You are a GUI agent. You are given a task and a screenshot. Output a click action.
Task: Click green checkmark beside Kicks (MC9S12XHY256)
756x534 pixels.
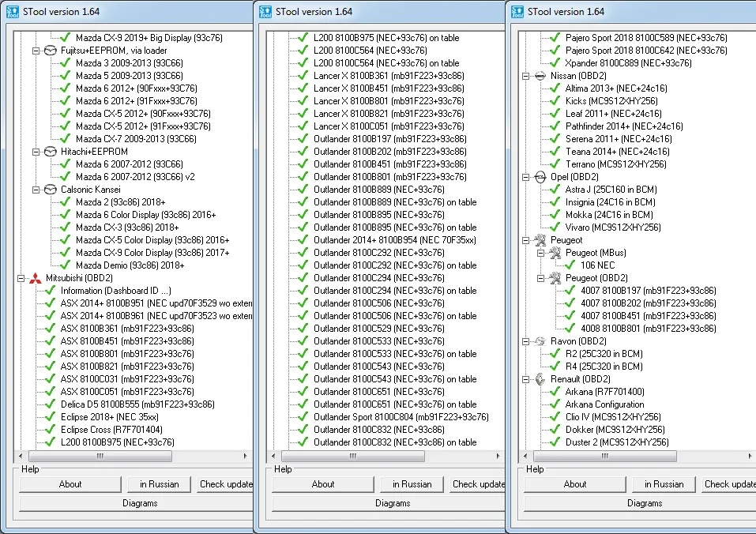pyautogui.click(x=555, y=101)
